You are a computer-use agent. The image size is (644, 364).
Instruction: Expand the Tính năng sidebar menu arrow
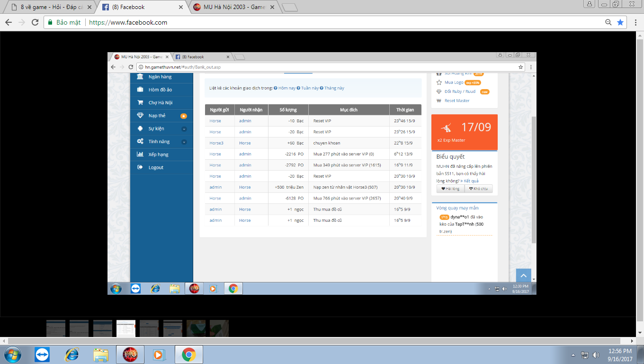coord(184,142)
